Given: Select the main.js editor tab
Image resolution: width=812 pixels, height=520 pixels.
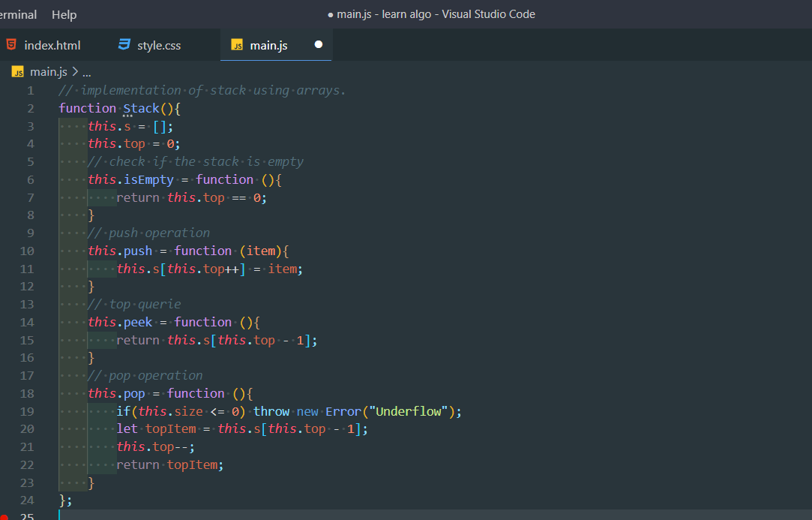Looking at the screenshot, I should point(276,45).
